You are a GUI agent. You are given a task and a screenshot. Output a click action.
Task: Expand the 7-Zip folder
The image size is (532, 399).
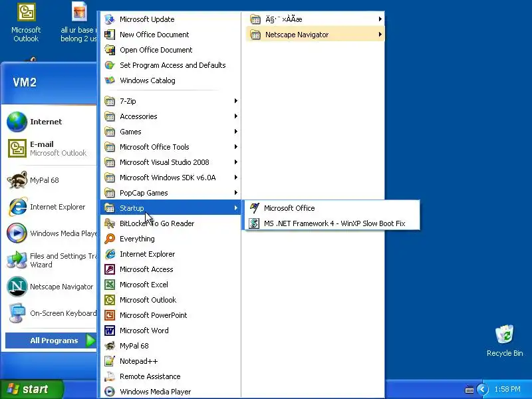point(171,101)
